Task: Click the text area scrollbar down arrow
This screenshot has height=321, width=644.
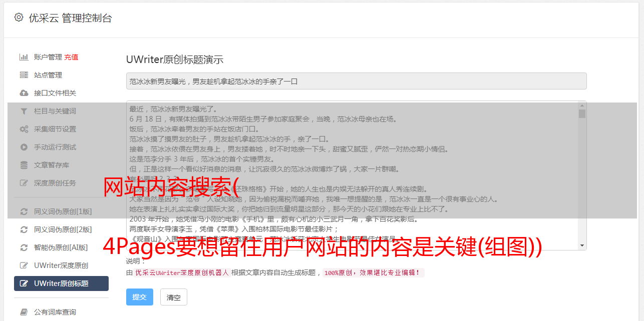Action: click(x=582, y=245)
